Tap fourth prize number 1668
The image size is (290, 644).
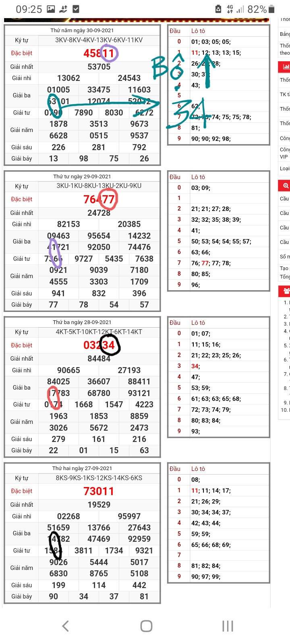[84, 405]
